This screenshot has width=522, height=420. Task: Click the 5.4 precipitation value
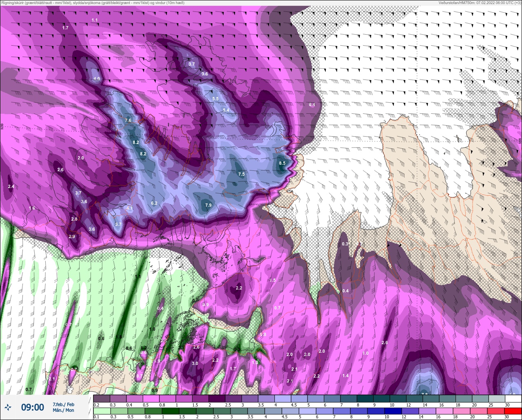[226, 110]
